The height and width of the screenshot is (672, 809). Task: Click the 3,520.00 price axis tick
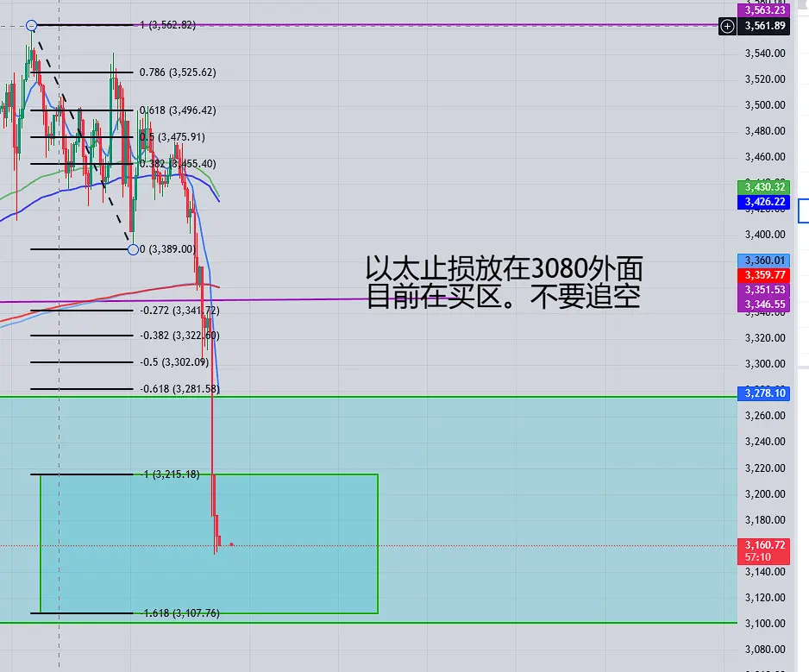(x=765, y=79)
